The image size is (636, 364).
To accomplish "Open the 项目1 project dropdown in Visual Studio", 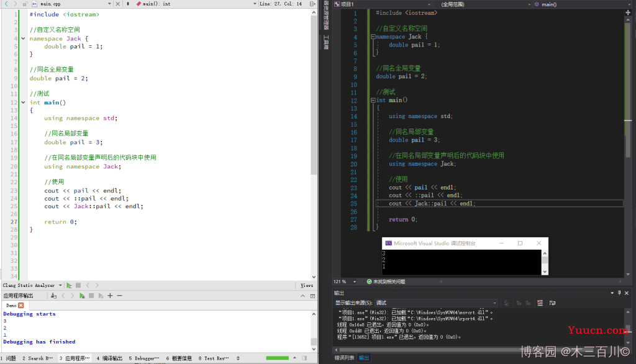I will tap(382, 4).
